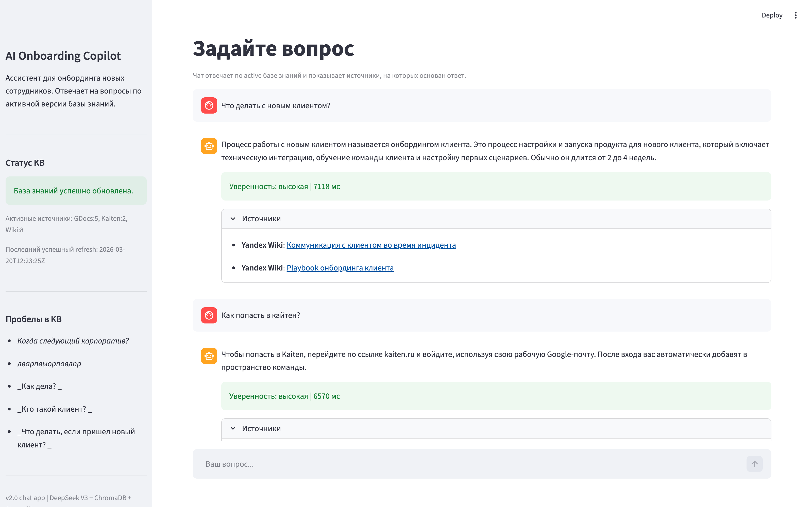Image resolution: width=812 pixels, height=507 pixels.
Task: Open the Коммуникация с клиентом во время инцидента link
Action: [370, 245]
